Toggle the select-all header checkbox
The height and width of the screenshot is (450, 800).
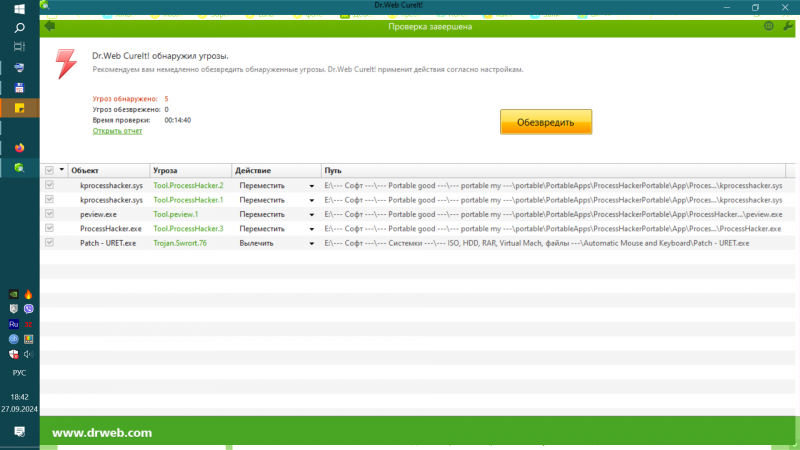tap(49, 170)
